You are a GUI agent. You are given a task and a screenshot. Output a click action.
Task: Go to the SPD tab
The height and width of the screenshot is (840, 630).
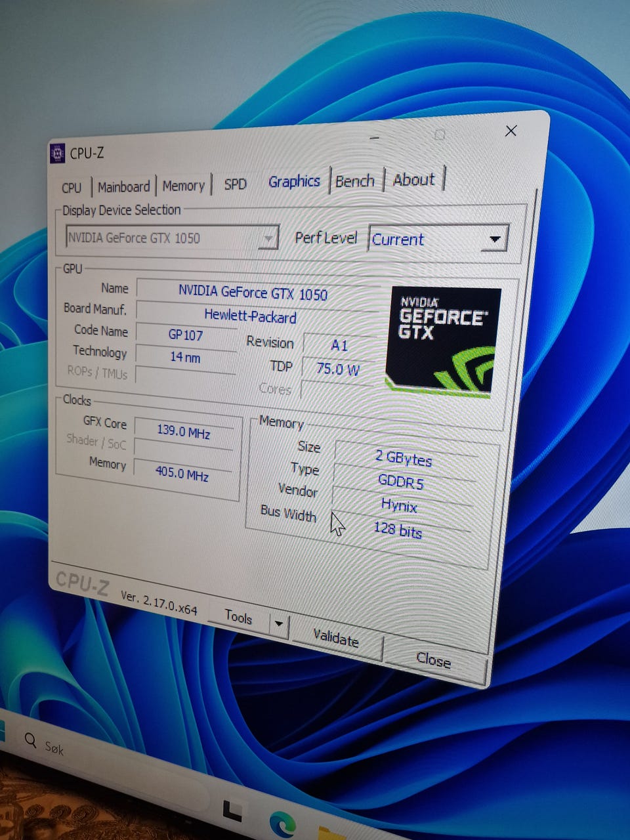[235, 184]
